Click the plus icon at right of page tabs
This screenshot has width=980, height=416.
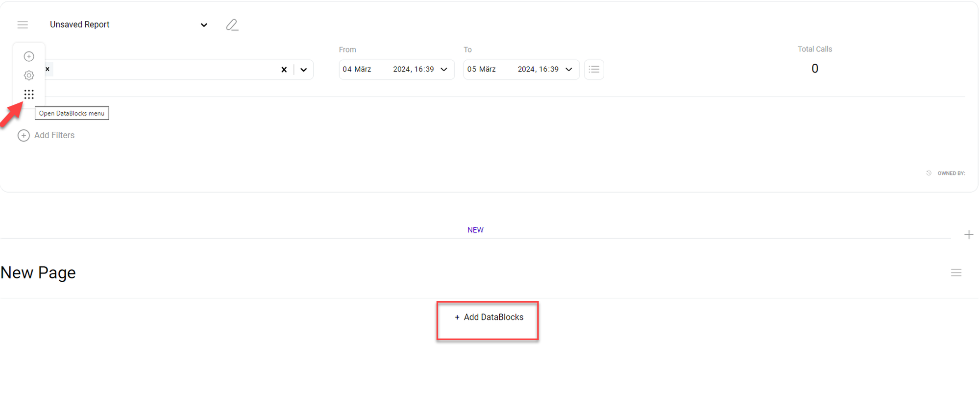point(968,235)
